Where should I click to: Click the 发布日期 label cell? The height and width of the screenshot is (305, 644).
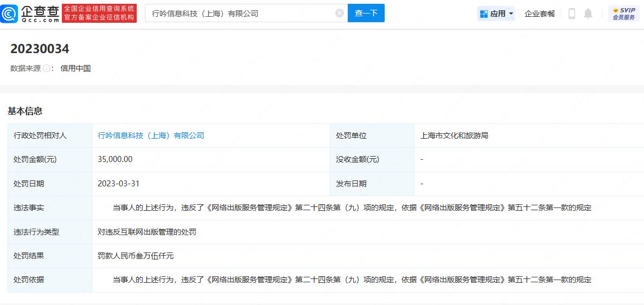point(373,184)
